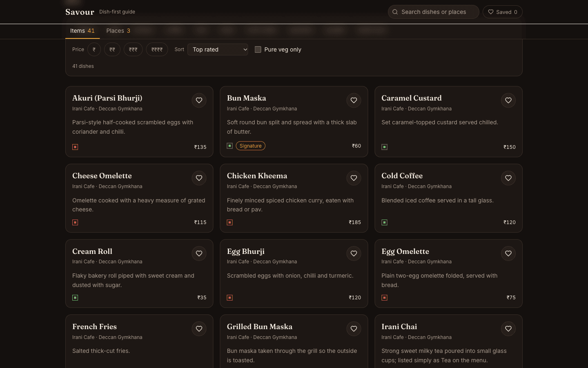Click veg indicator on Cream Roll card
This screenshot has width=588, height=368.
pos(75,298)
